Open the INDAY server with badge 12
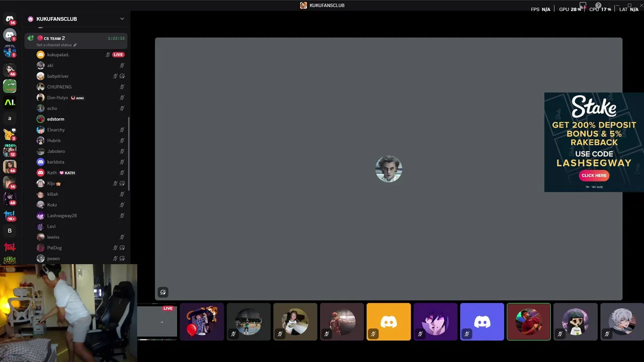The image size is (644, 362). tap(10, 150)
